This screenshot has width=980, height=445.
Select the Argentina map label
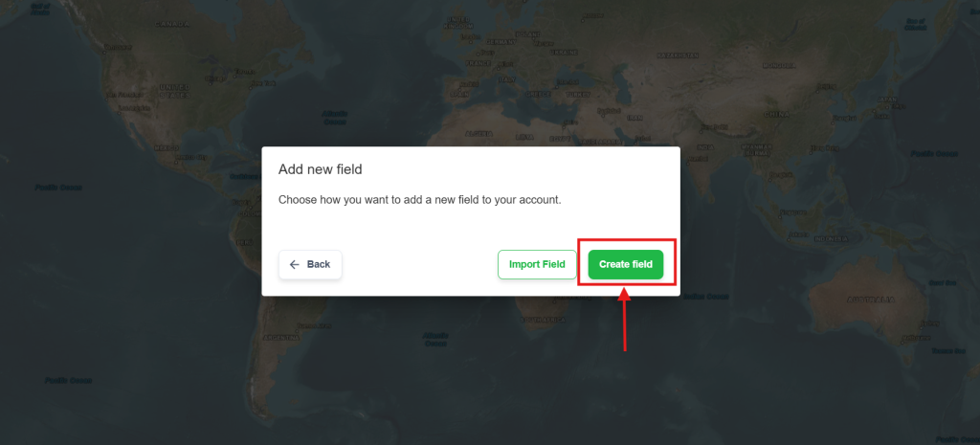(x=280, y=337)
